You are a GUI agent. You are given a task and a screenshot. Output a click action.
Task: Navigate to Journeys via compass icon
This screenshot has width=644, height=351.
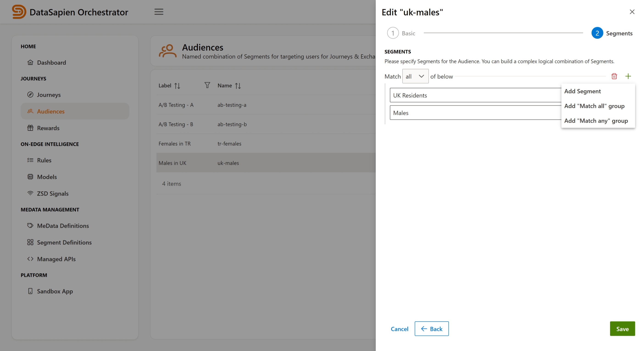point(49,95)
